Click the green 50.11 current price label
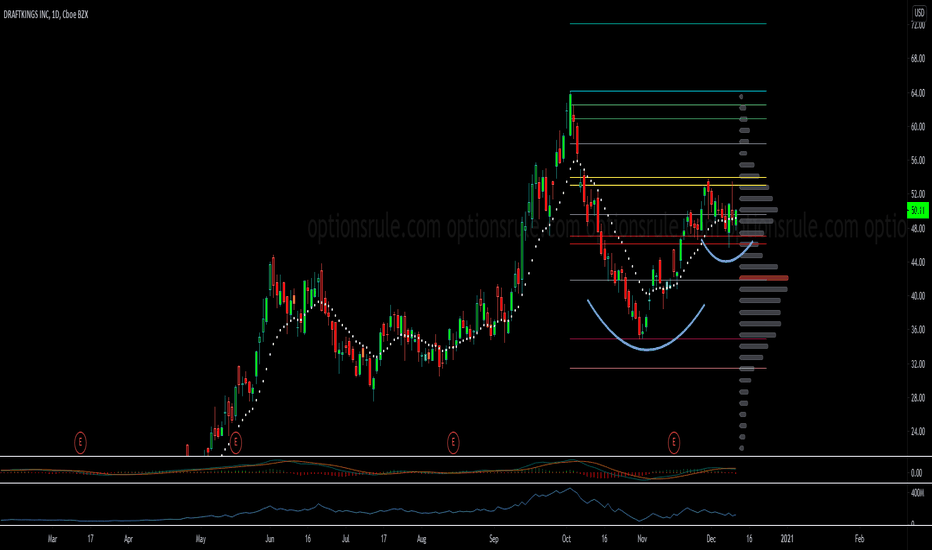The width and height of the screenshot is (932, 550). coord(918,210)
